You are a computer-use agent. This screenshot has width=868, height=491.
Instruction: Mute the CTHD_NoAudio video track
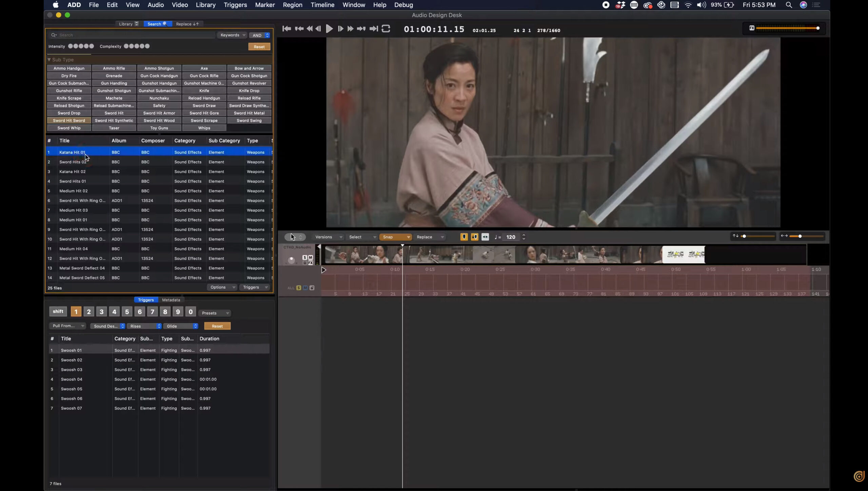pyautogui.click(x=310, y=258)
